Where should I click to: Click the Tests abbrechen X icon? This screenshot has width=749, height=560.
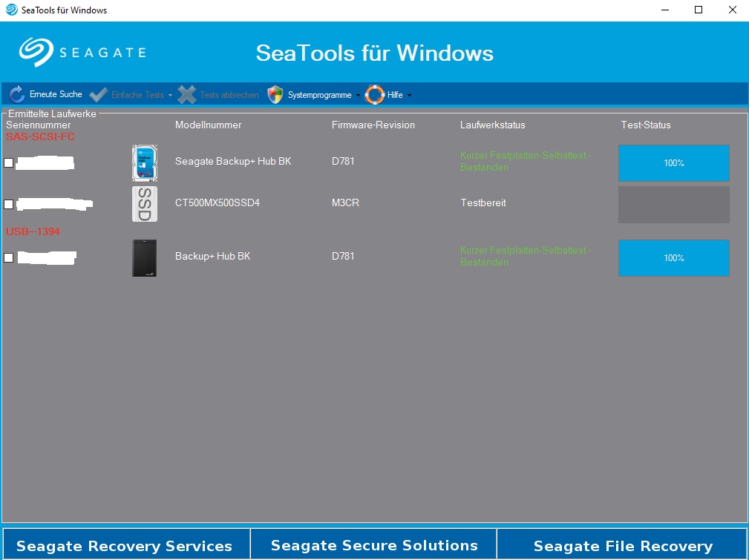click(187, 94)
